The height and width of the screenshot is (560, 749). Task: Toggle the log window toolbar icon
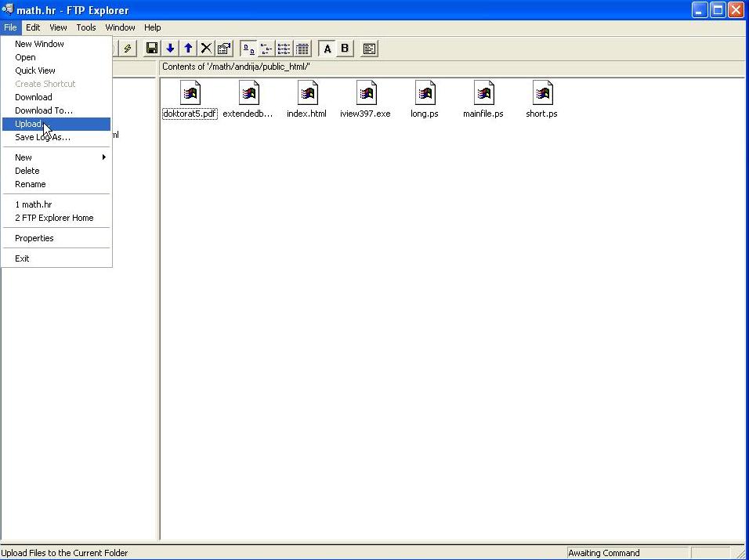tap(369, 49)
